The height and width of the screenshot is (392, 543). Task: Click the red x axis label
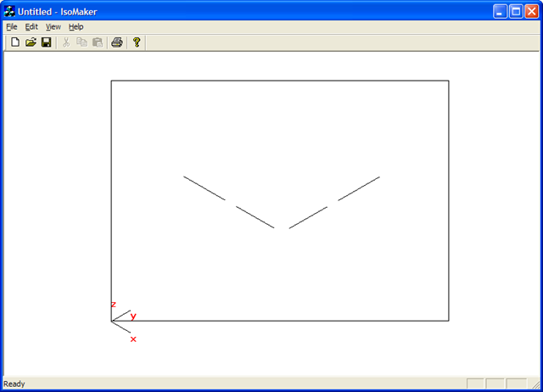pos(133,339)
